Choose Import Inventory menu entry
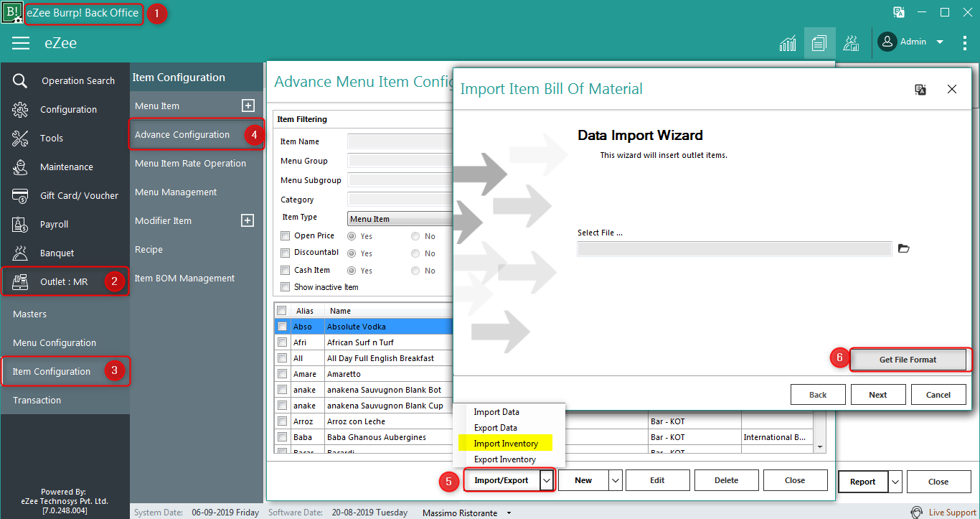This screenshot has height=519, width=980. [506, 444]
